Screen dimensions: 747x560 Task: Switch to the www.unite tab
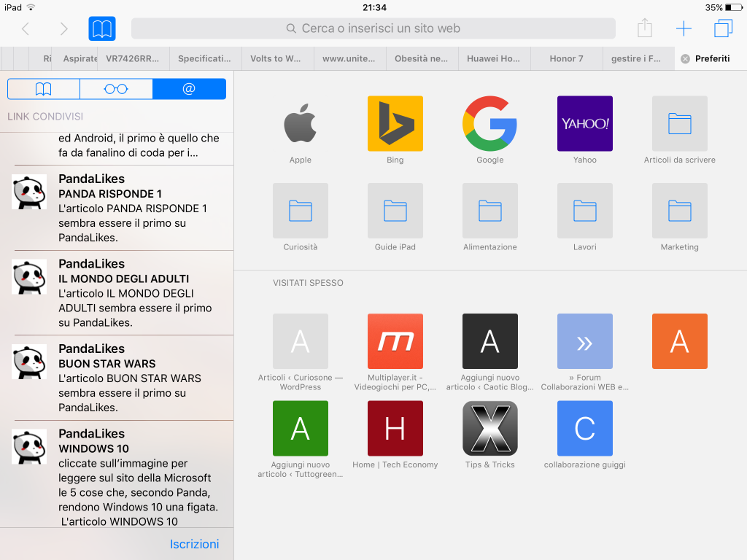point(349,58)
